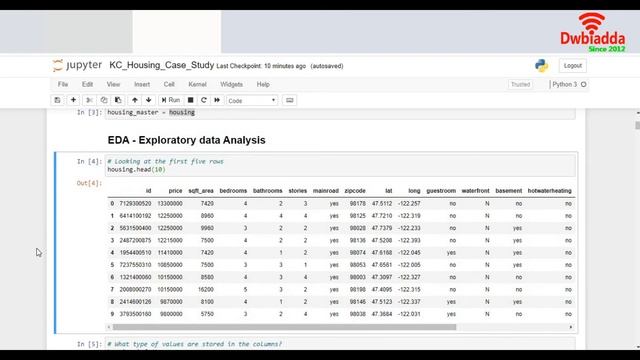Open the View menu

(113, 84)
